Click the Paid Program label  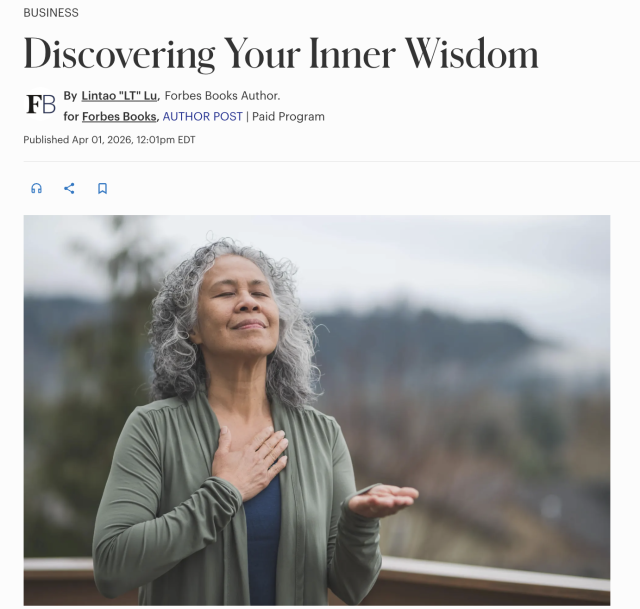[288, 117]
